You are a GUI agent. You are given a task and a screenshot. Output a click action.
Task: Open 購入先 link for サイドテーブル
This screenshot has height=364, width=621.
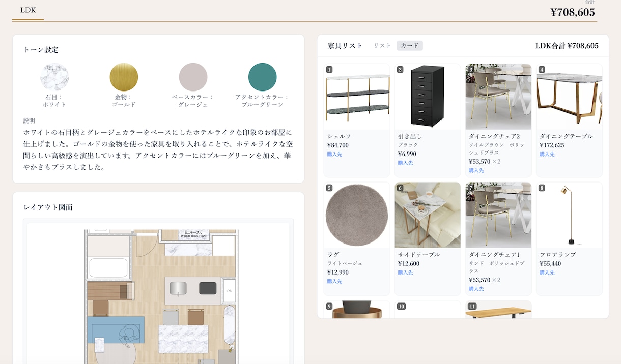tap(405, 272)
